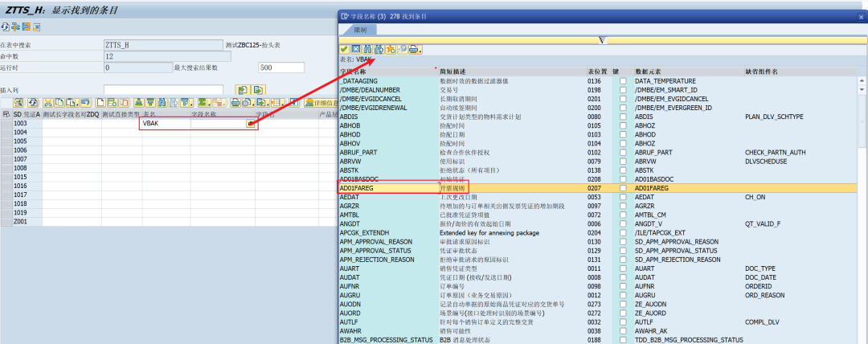Sort ascending in the grid toolbar

(x=138, y=103)
